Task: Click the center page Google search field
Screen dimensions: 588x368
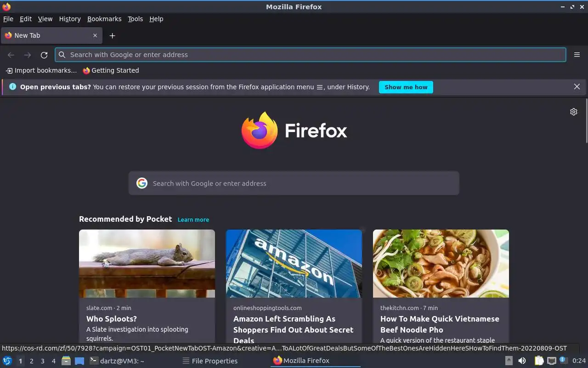Action: 294,183
